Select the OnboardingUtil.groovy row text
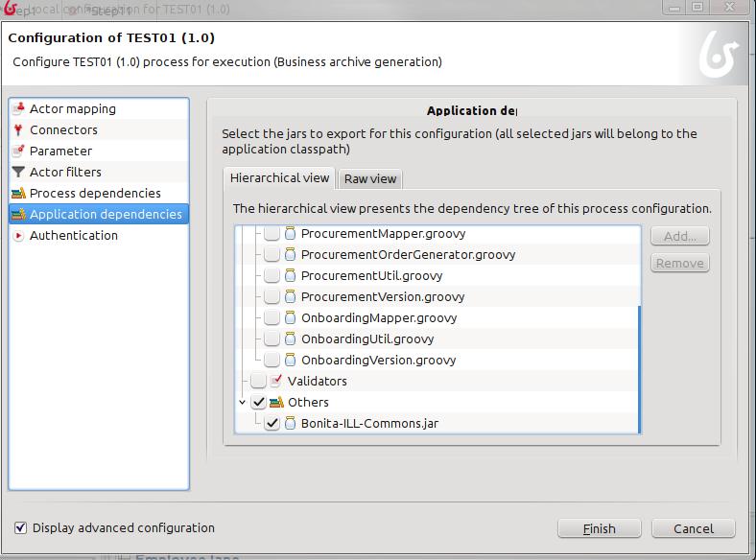 pos(367,339)
